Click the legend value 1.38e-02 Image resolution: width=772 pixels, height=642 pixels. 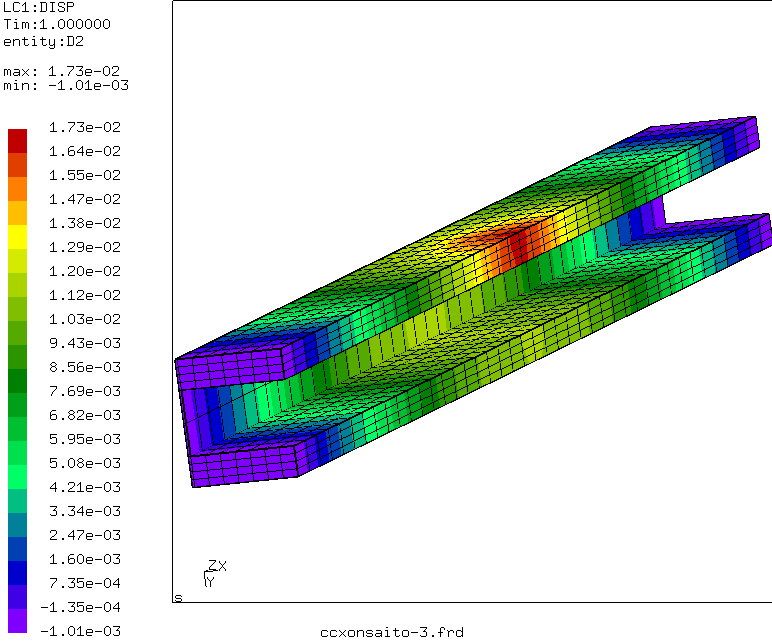click(x=85, y=224)
